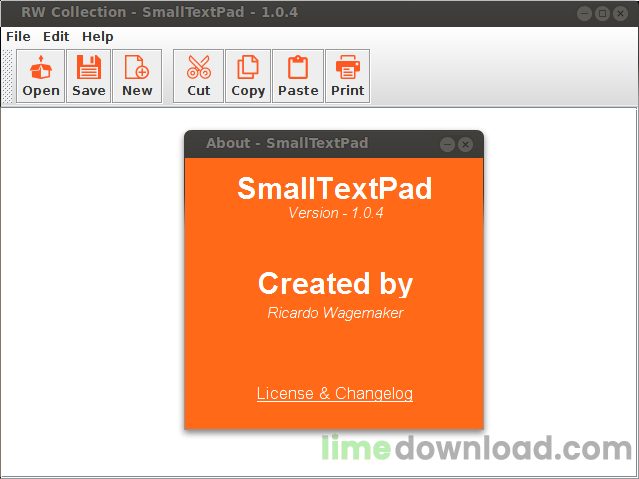The width and height of the screenshot is (639, 479).
Task: Maximize the main SmallTextPad window
Action: 602,13
